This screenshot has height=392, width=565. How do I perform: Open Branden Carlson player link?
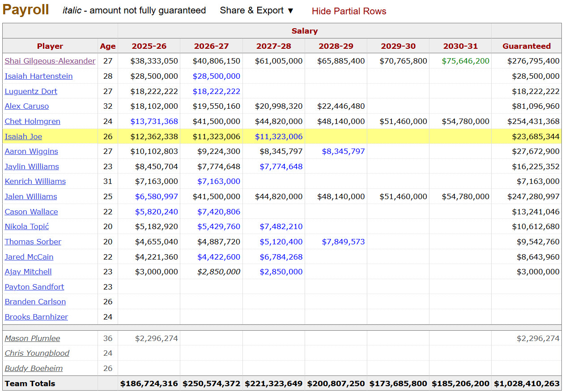point(35,302)
